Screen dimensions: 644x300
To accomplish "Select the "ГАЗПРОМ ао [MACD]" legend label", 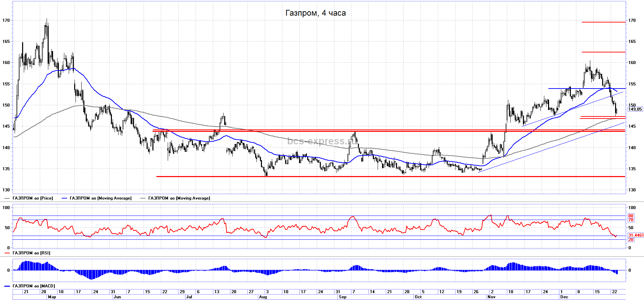I will tap(34, 286).
